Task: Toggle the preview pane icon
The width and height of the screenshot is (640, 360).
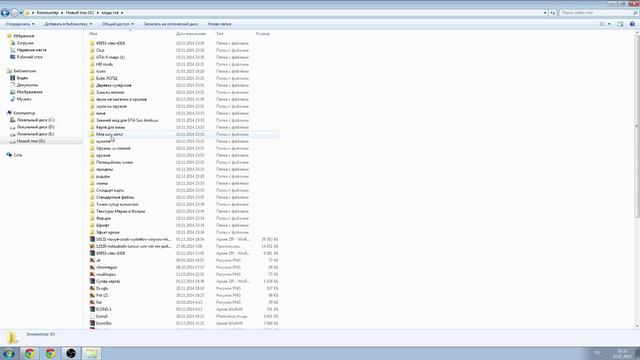Action: [620, 24]
